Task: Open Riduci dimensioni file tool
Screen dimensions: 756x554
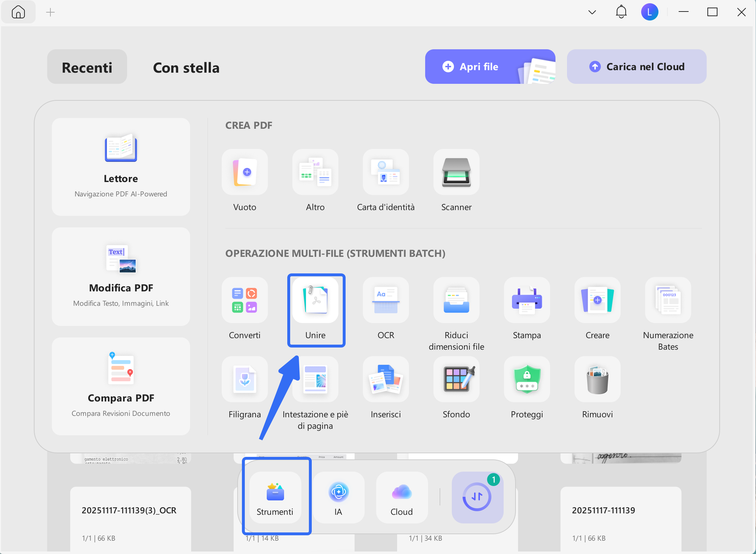Action: coord(456,300)
